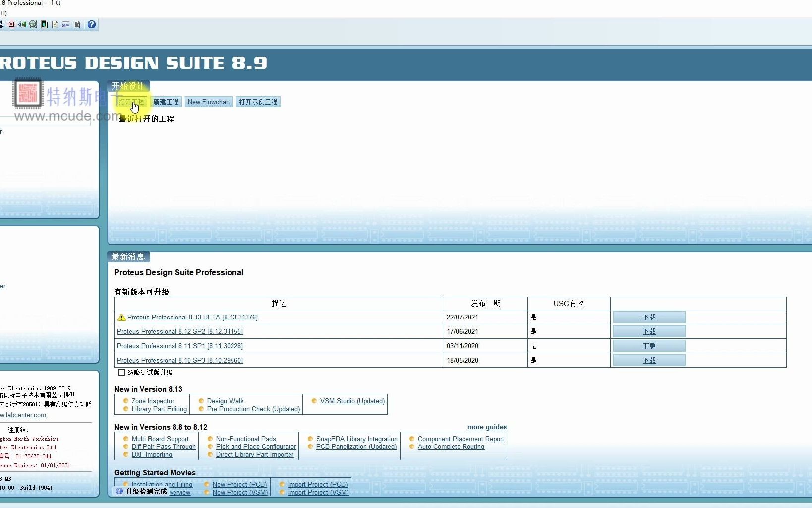Click the USC有效 column header
Screen dimensions: 812x508
click(569, 303)
